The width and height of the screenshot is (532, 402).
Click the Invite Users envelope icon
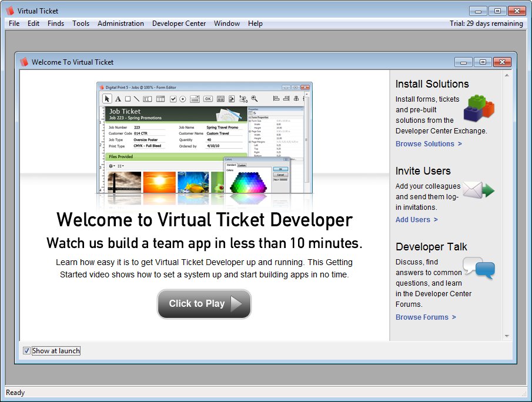click(479, 190)
